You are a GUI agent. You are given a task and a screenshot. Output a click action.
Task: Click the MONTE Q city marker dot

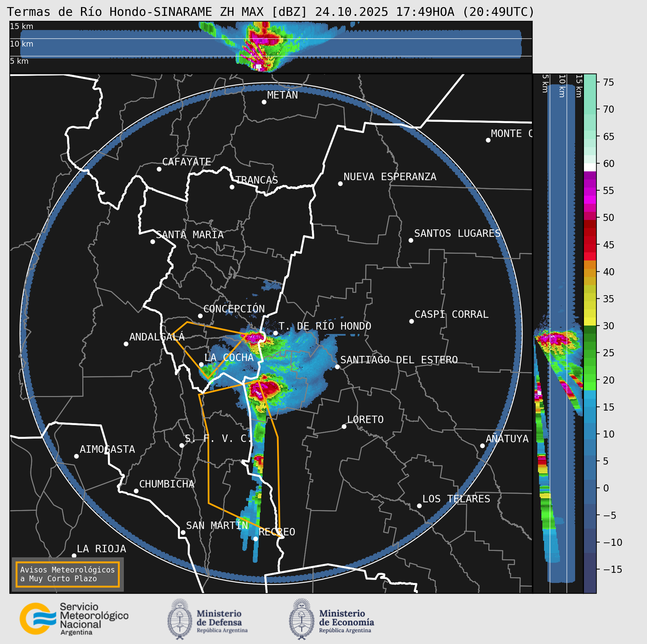point(488,140)
